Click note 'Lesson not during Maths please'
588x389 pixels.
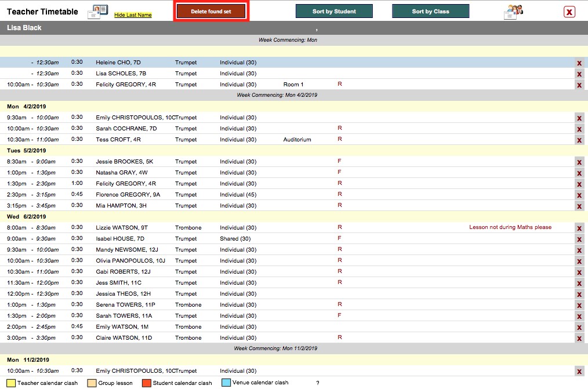click(510, 227)
